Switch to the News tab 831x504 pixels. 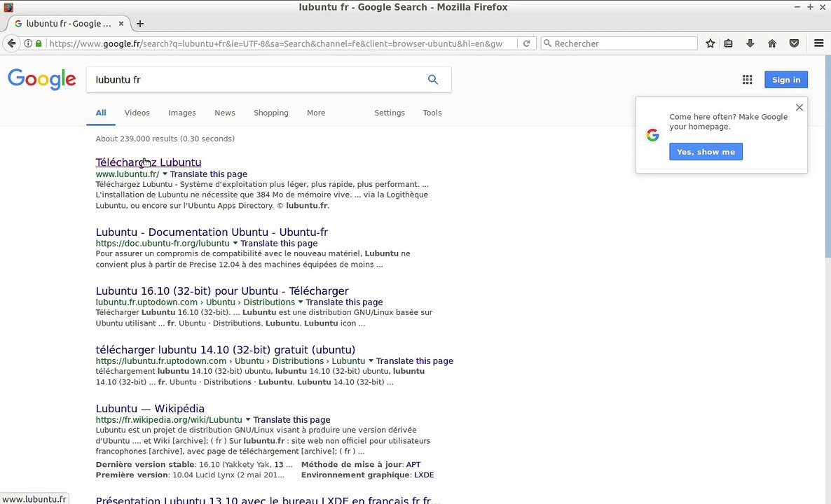tap(225, 113)
